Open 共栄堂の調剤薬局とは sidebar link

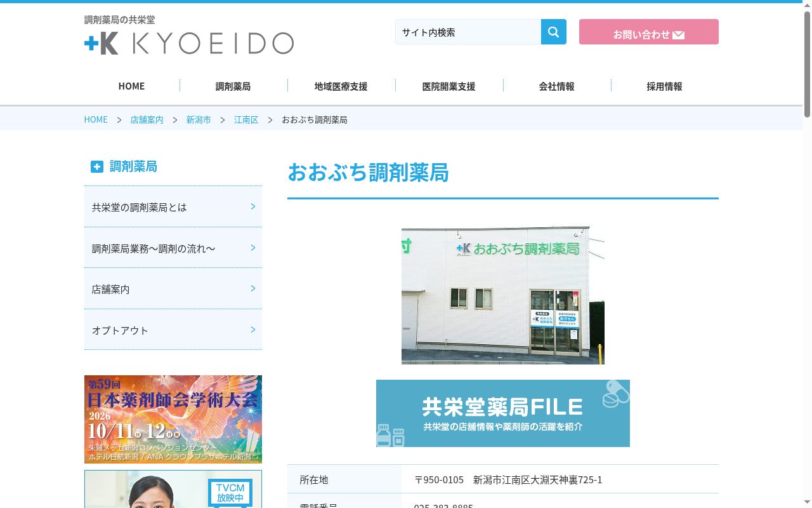173,207
